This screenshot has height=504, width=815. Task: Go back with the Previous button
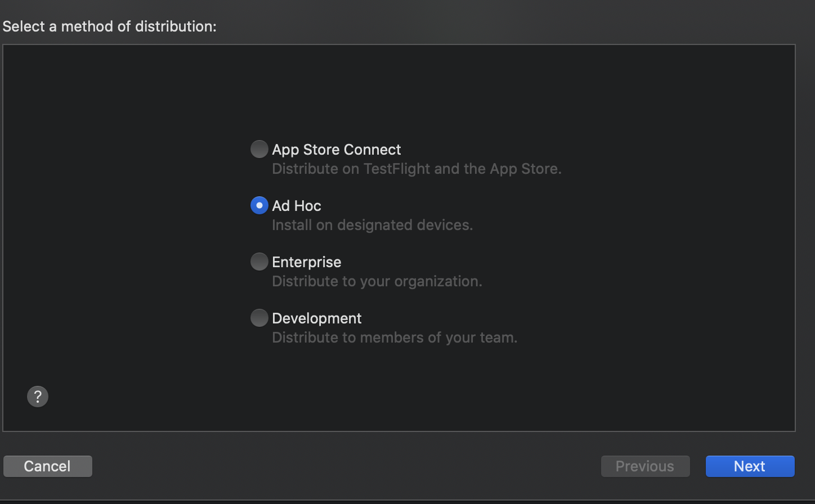click(645, 466)
